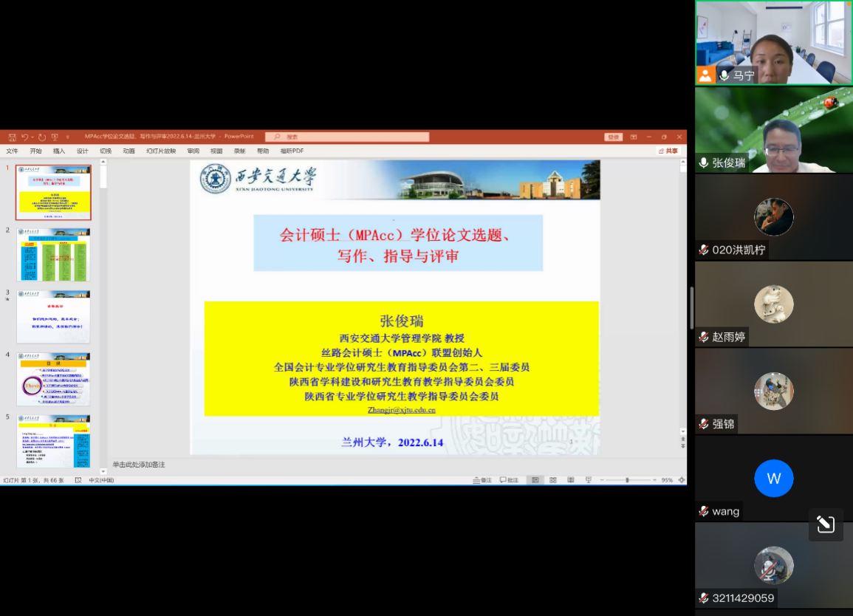The height and width of the screenshot is (616, 853).
Task: Click the 登录 sign-in button
Action: click(x=613, y=137)
